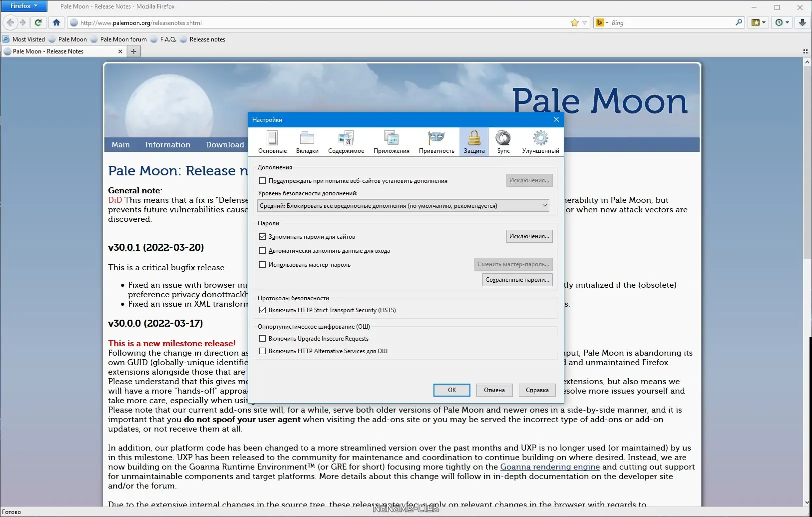Select the Защита settings pane

tap(474, 142)
